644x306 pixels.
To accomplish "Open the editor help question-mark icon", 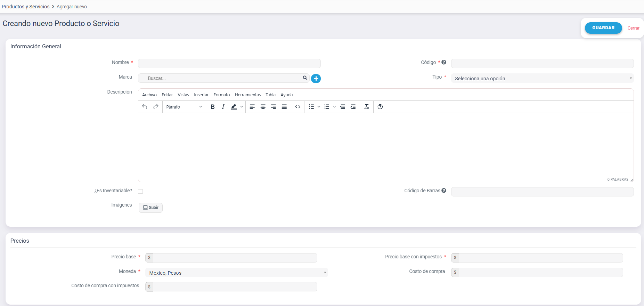I will pos(380,107).
